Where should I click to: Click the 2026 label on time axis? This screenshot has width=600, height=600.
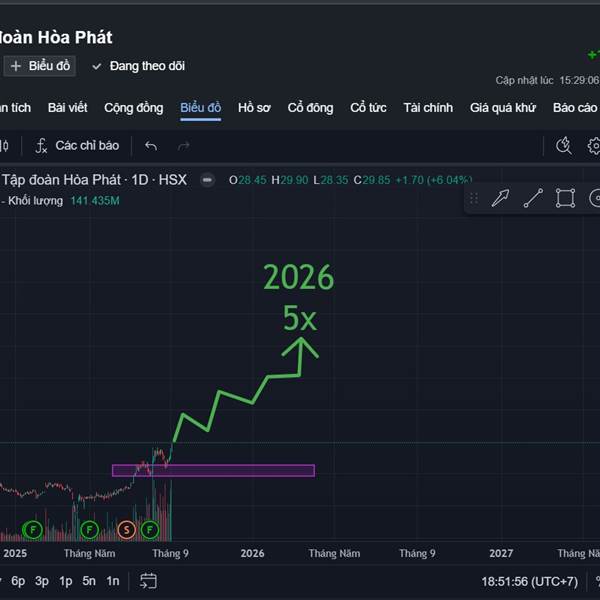point(252,553)
